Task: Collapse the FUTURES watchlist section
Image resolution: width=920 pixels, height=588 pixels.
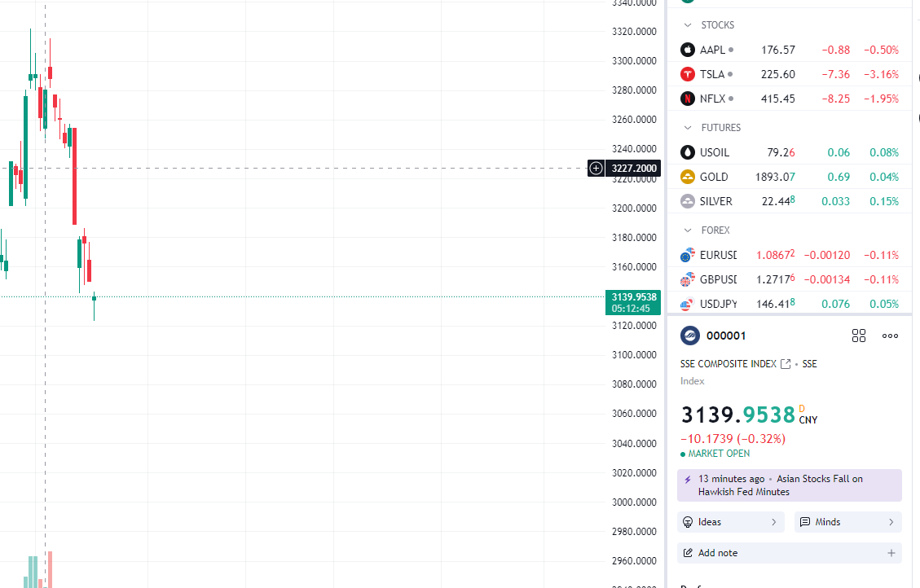Action: click(688, 128)
